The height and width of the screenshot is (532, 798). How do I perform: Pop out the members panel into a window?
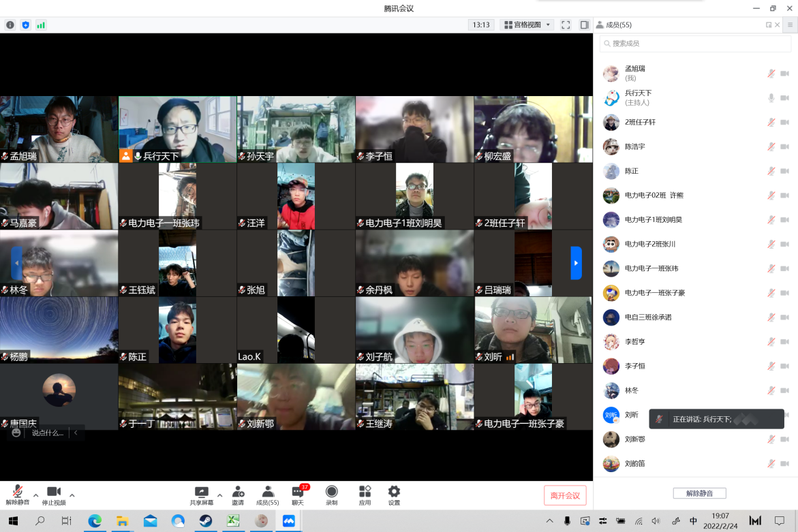tap(769, 25)
